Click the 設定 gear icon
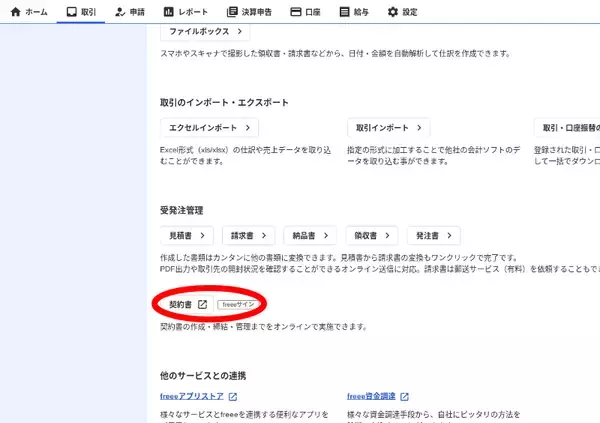Image resolution: width=600 pixels, height=423 pixels. tap(393, 12)
